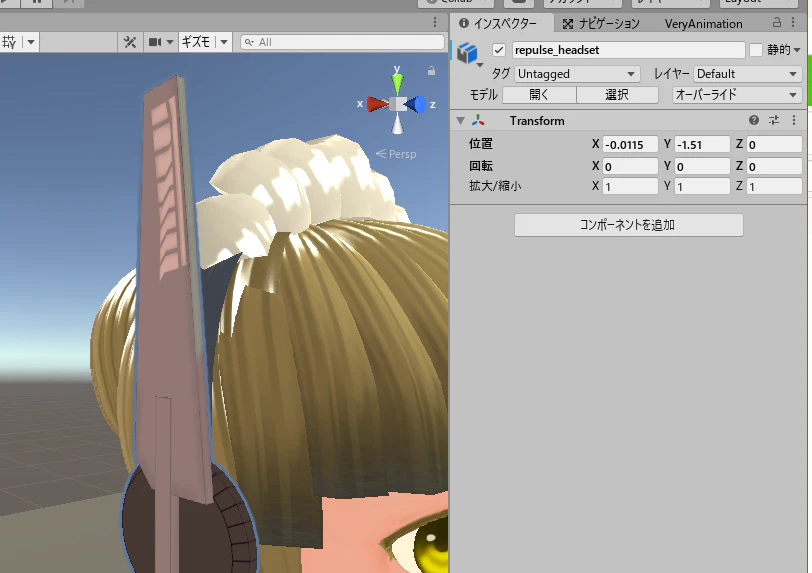Screen dimensions: 812x573
Task: Click the gizmo center cube
Action: click(397, 104)
